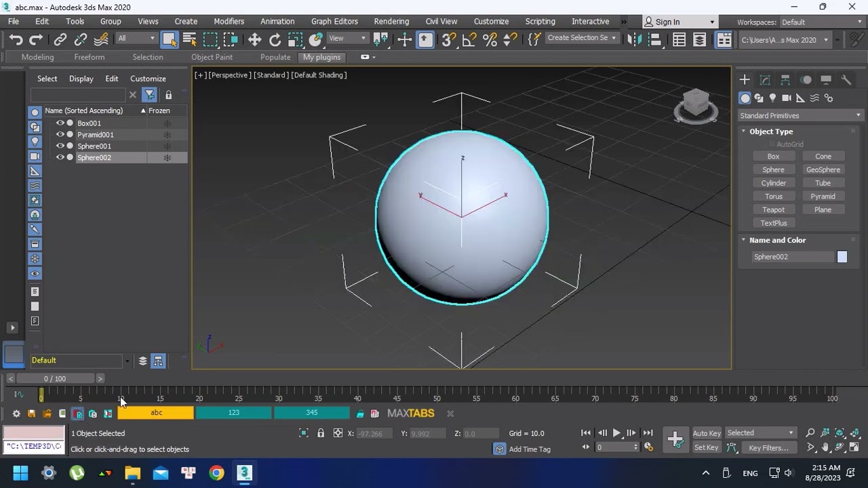
Task: Select the yellow abc MaxTabs tab
Action: [157, 413]
